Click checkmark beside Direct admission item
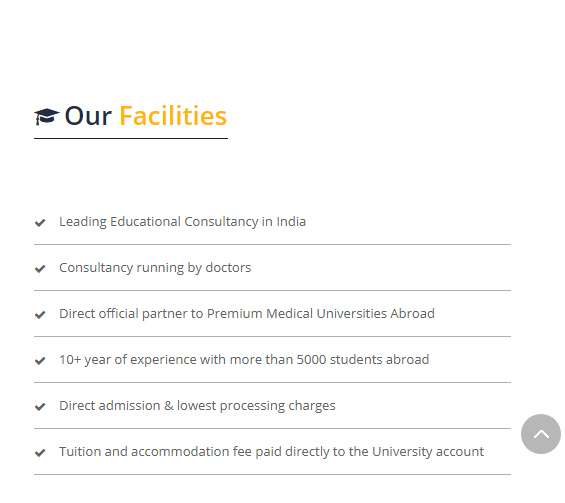The image size is (565, 503). pyautogui.click(x=40, y=407)
